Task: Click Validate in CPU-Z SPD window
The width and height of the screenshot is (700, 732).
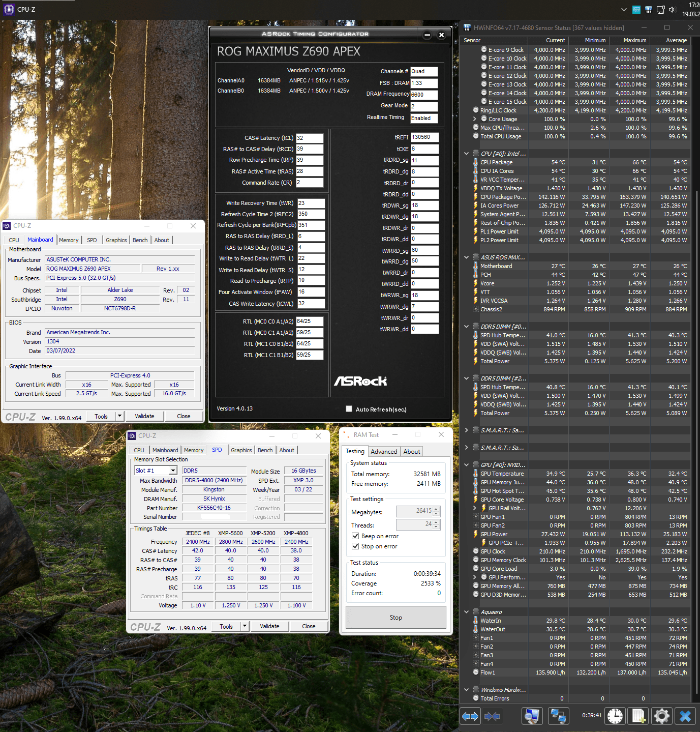Action: pos(269,626)
